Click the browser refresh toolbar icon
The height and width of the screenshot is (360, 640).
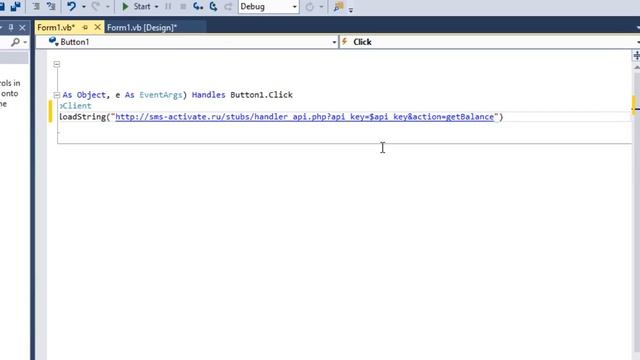[309, 7]
